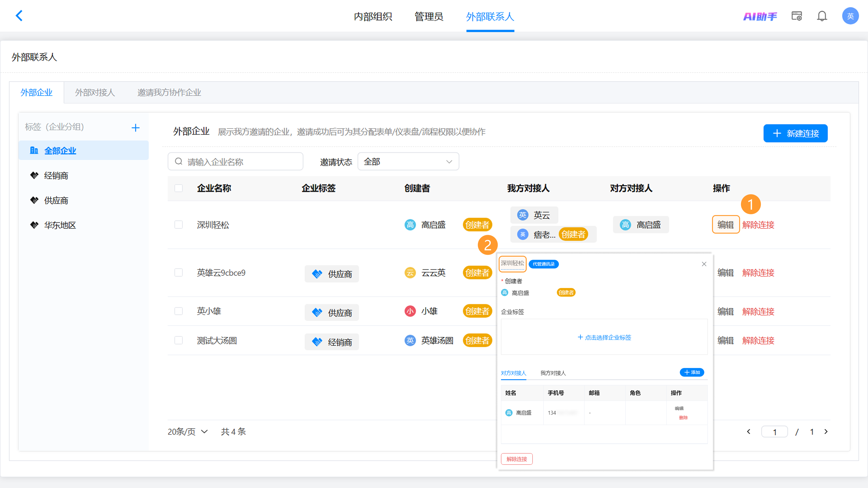Click the popup's red 解除连接 button
868x488 pixels.
coord(517,459)
